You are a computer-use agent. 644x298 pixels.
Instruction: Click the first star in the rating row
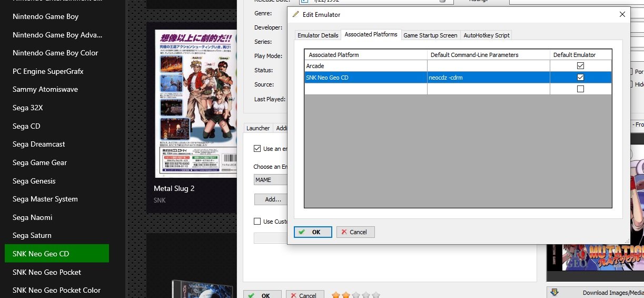coord(336,295)
